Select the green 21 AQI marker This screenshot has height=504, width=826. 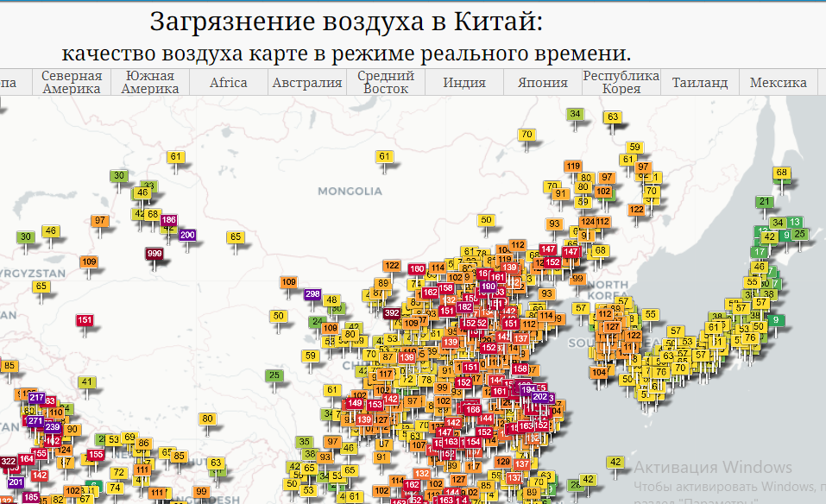(764, 202)
